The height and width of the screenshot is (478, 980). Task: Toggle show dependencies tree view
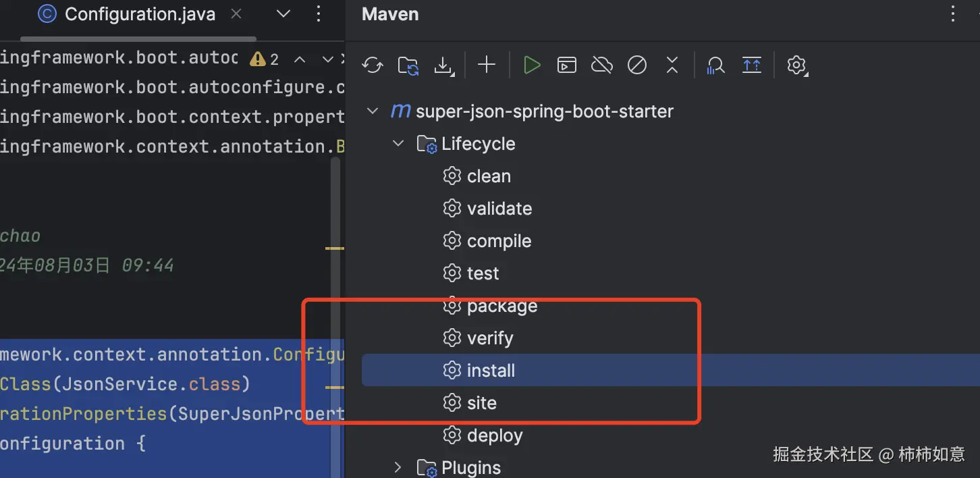click(751, 65)
